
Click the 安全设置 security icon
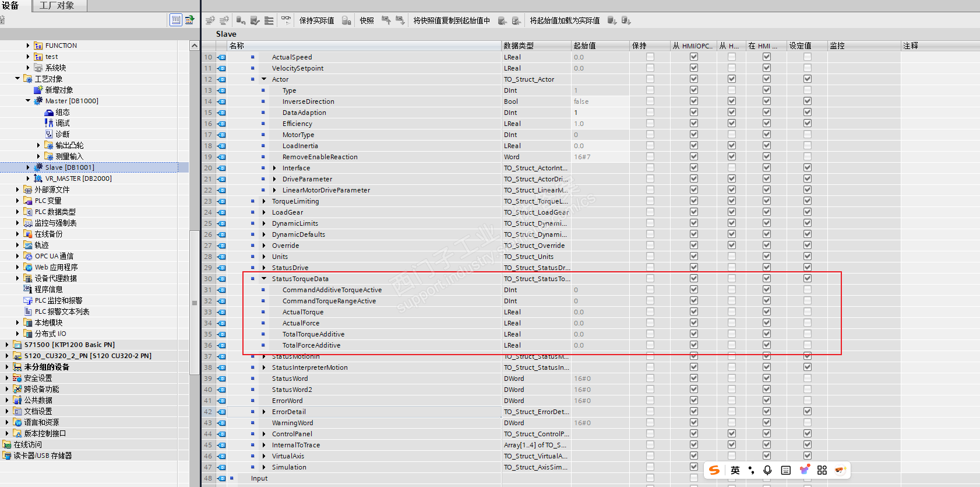(x=17, y=378)
